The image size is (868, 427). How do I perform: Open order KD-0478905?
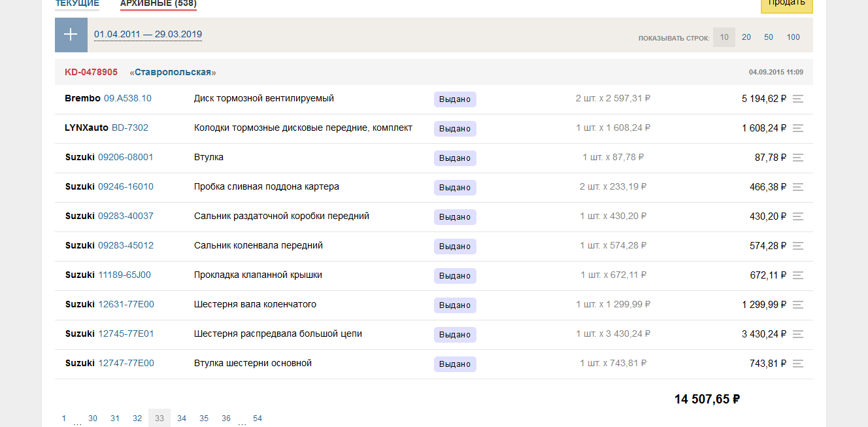(91, 72)
